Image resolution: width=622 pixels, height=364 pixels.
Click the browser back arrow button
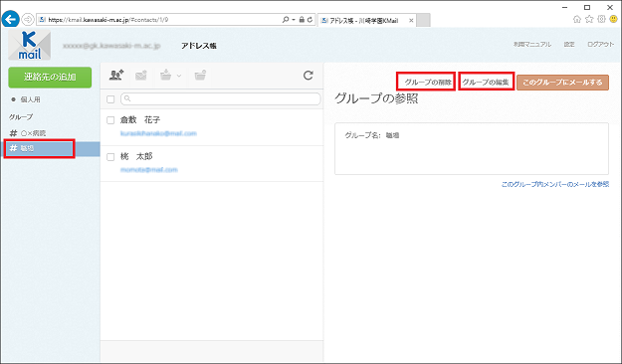point(11,19)
